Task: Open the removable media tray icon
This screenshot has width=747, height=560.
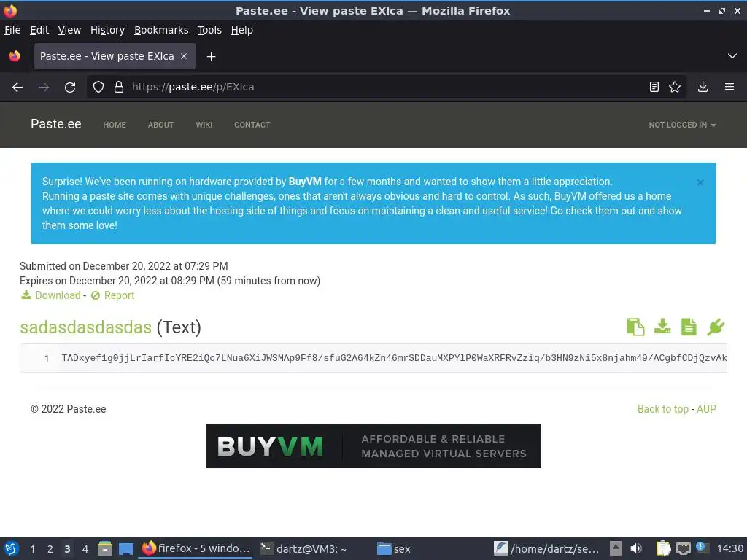Action: click(x=616, y=548)
